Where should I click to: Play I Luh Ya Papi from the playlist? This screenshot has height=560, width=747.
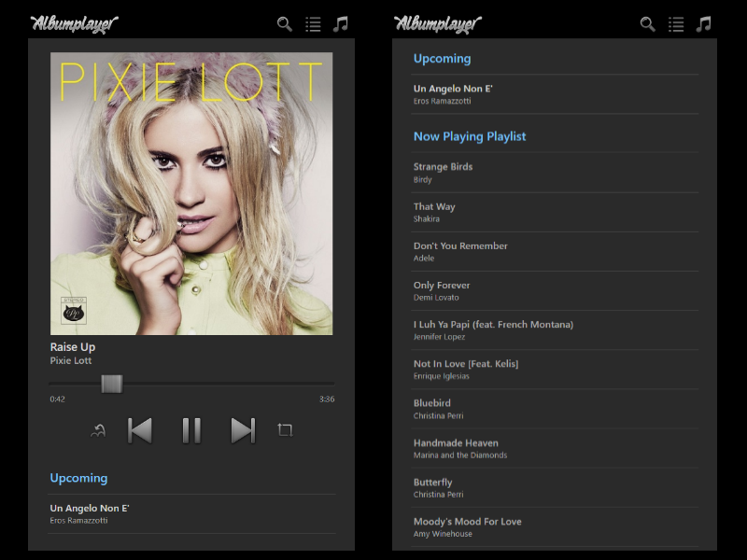point(494,325)
